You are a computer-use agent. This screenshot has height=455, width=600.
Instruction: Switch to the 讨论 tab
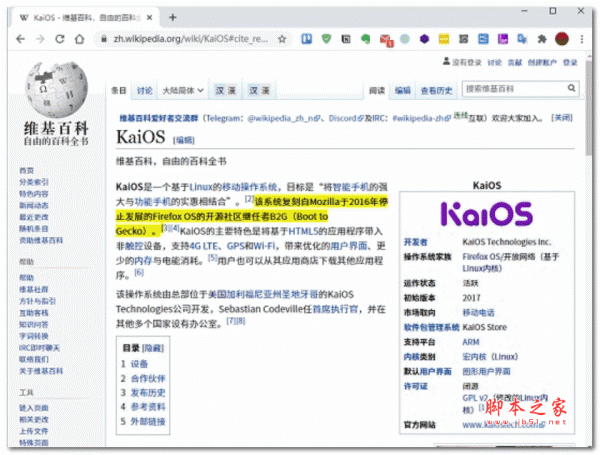pos(145,89)
